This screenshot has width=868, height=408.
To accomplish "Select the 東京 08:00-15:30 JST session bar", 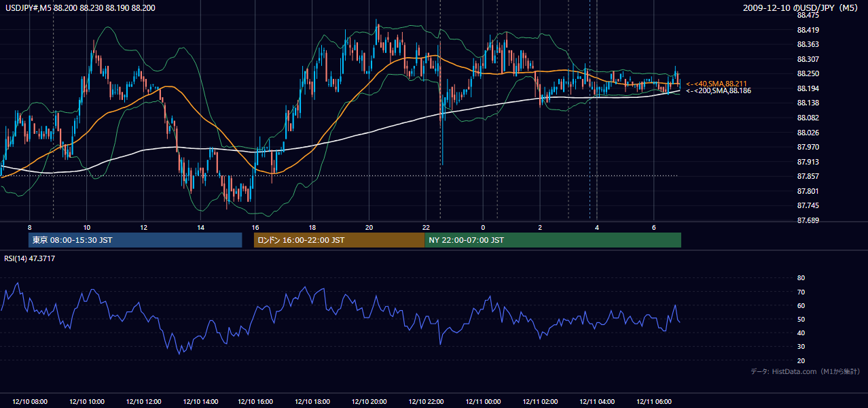I will 135,240.
